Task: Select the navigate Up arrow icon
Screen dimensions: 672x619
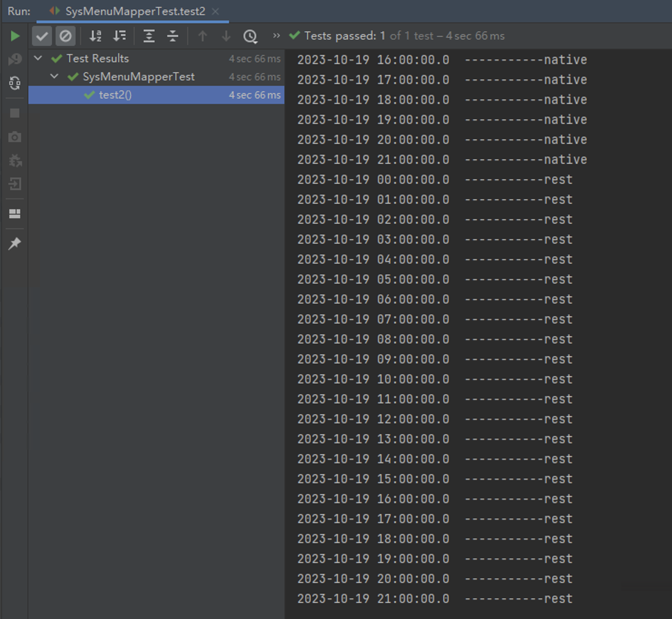Action: pos(203,36)
